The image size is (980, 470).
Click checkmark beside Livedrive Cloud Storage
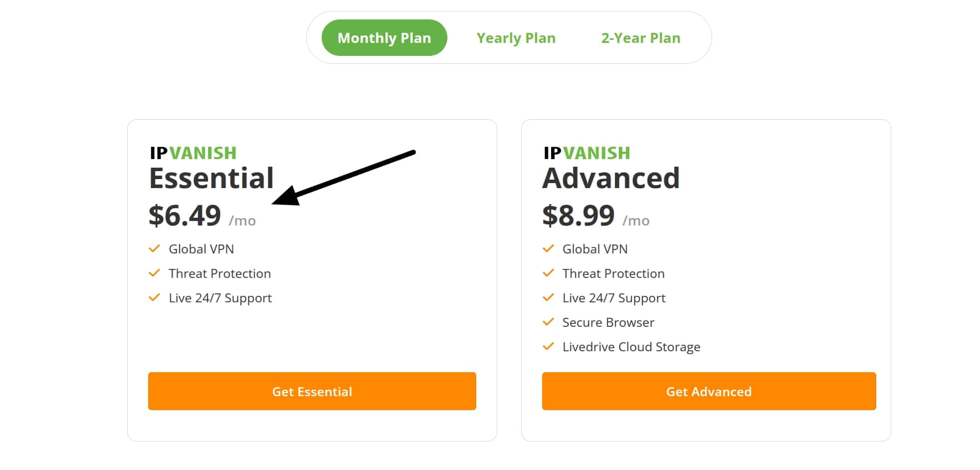548,346
